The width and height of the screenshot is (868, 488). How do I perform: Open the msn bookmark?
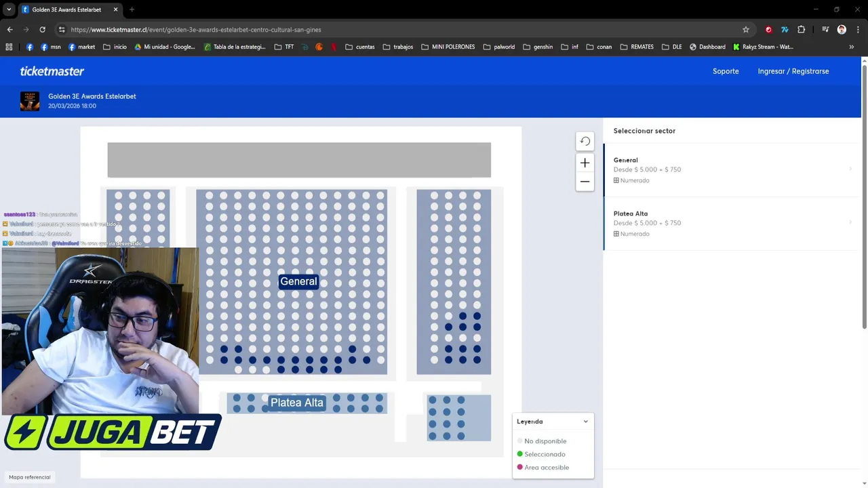[x=51, y=47]
